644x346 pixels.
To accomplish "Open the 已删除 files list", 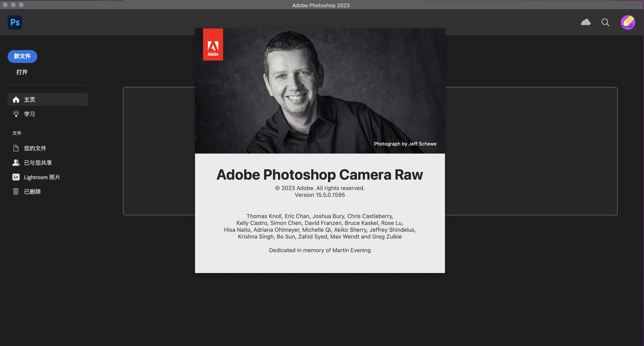I will tap(32, 192).
